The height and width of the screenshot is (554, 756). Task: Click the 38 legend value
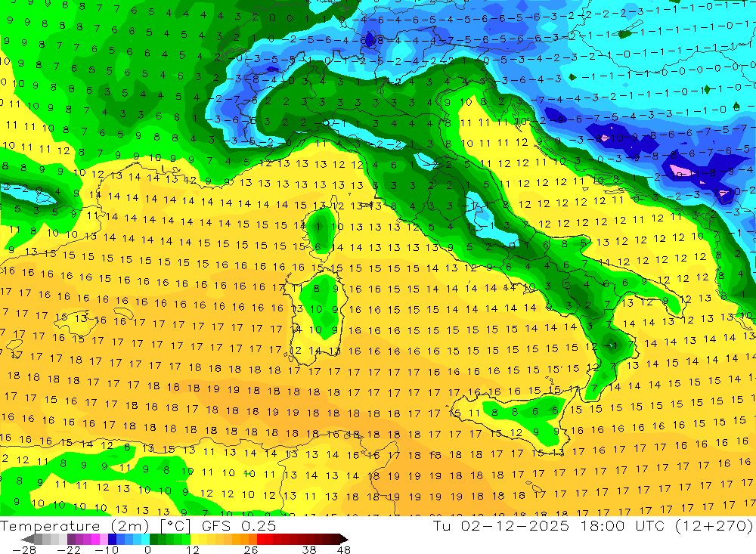coord(309,550)
